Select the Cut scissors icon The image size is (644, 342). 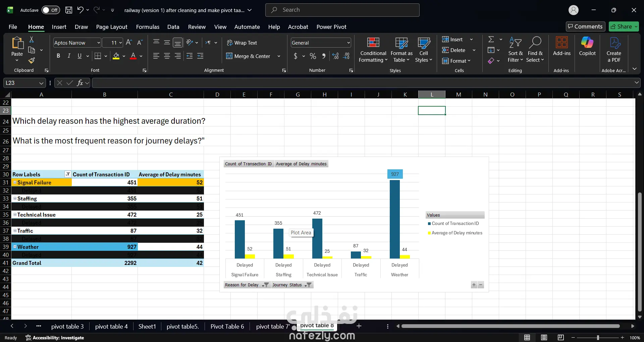tap(32, 40)
